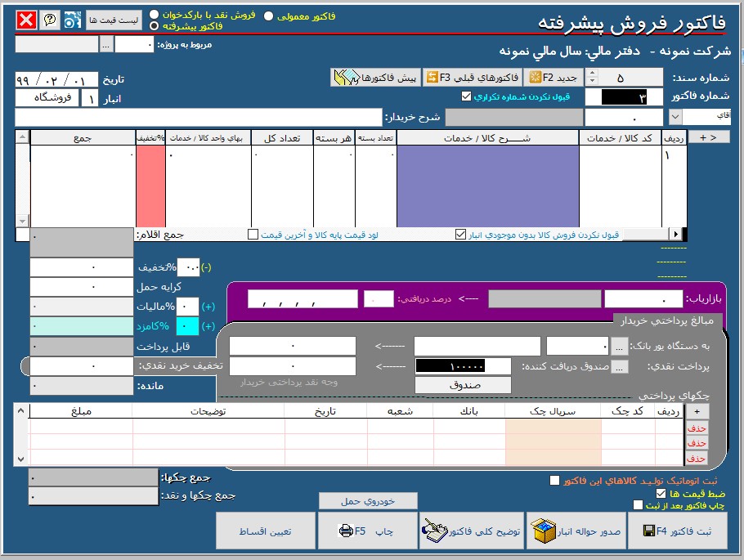This screenshot has width=744, height=560.
Task: Save invoice with ثبت فاکتور F4
Action: (x=684, y=532)
